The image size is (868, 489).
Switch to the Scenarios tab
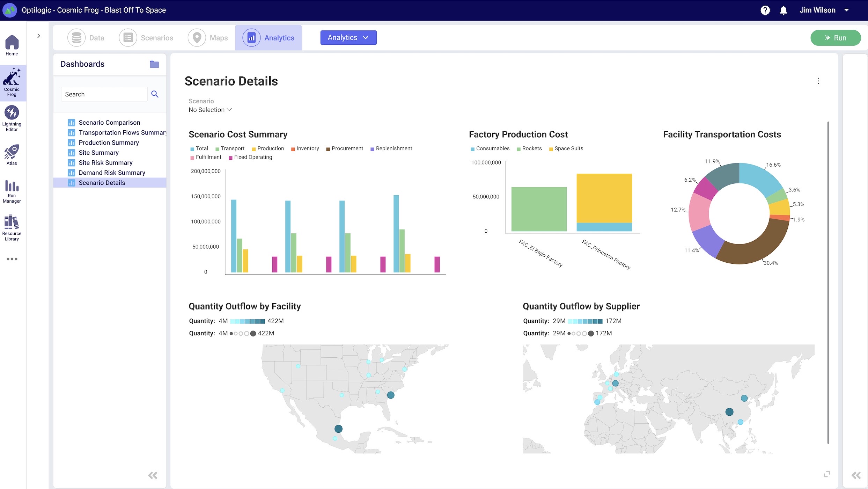(x=147, y=38)
